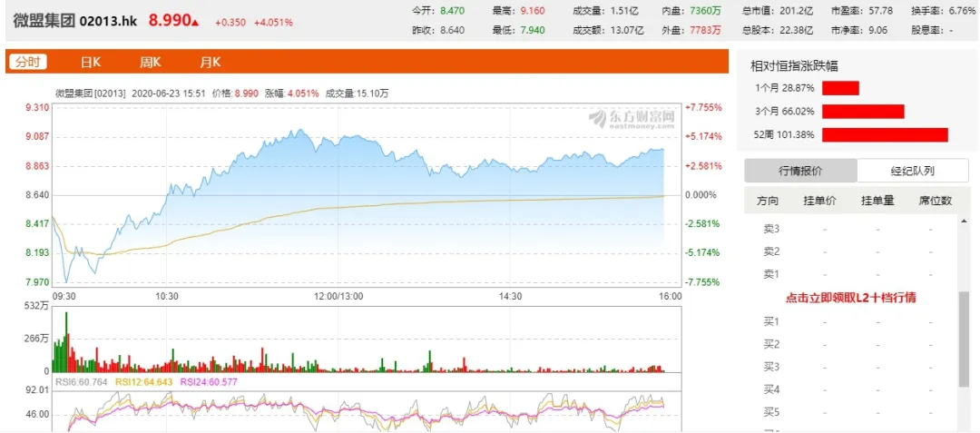The image size is (980, 433).
Task: Click the 微盟集团 stock name heading
Action: point(44,20)
